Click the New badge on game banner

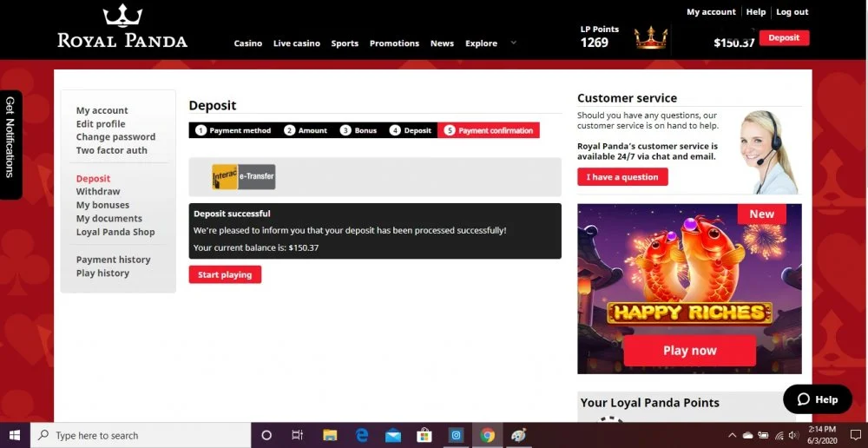pyautogui.click(x=762, y=214)
